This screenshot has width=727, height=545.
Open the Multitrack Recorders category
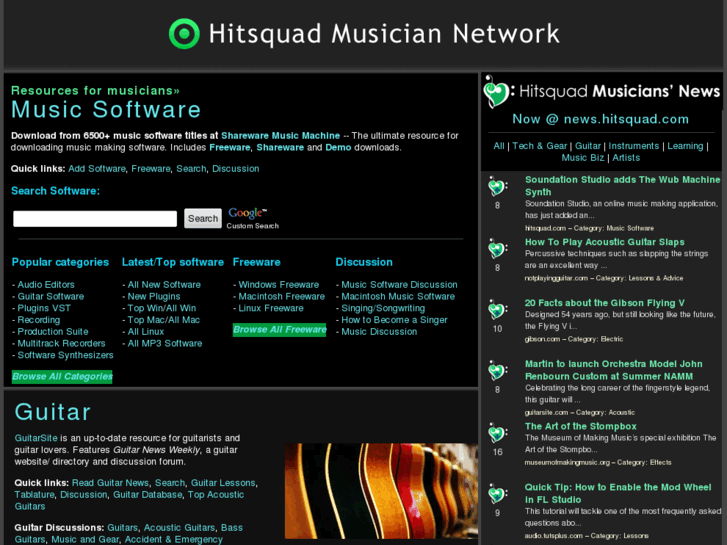(61, 344)
